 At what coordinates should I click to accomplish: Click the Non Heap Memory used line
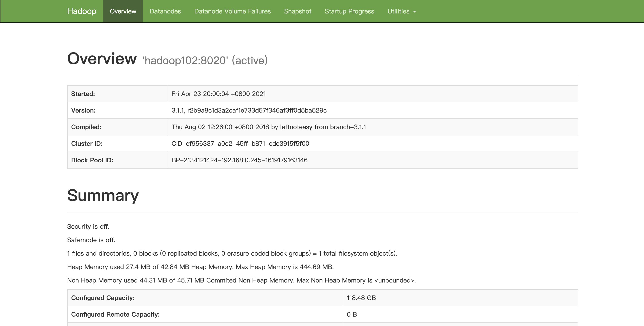(241, 280)
